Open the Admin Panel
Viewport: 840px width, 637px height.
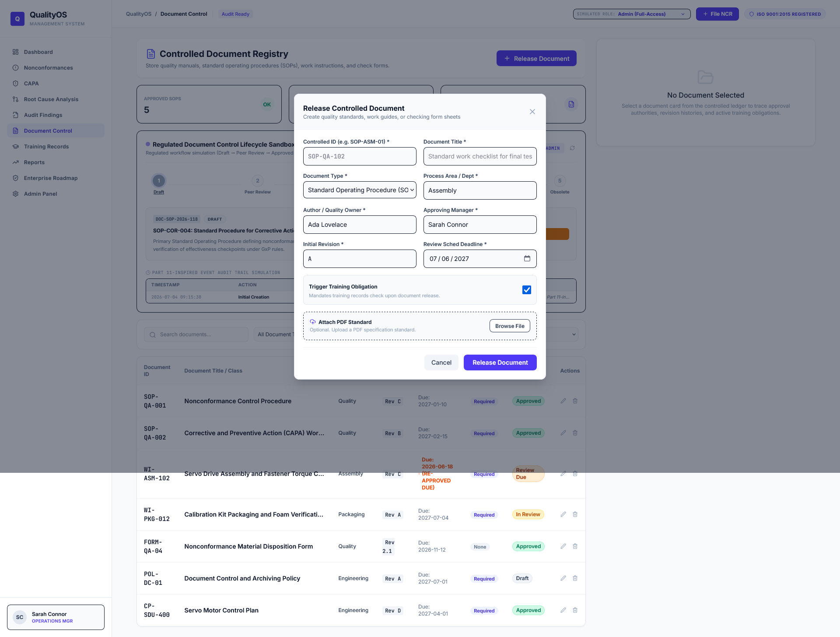(56, 194)
